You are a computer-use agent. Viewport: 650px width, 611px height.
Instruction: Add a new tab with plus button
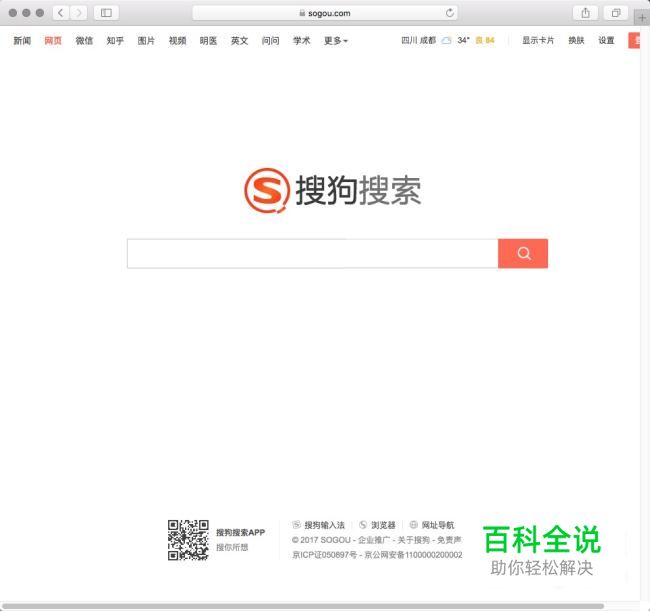642,17
